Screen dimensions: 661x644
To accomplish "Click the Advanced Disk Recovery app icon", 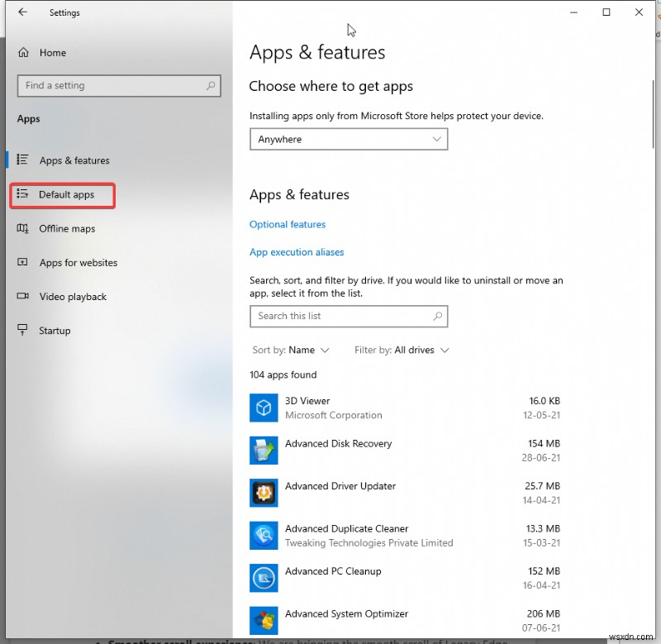I will point(264,451).
